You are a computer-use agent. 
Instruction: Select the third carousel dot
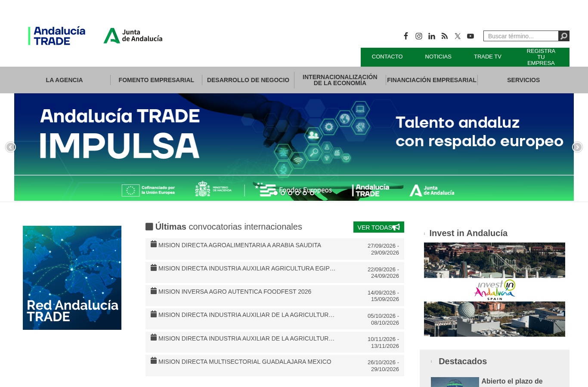point(290,193)
